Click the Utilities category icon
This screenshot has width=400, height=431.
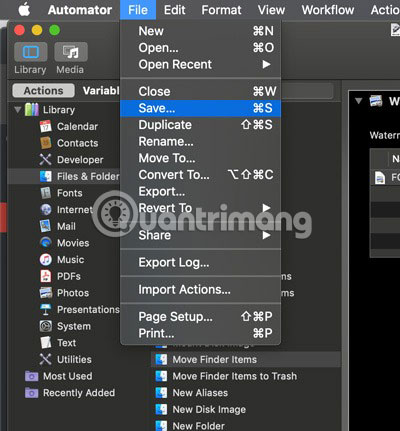46,359
